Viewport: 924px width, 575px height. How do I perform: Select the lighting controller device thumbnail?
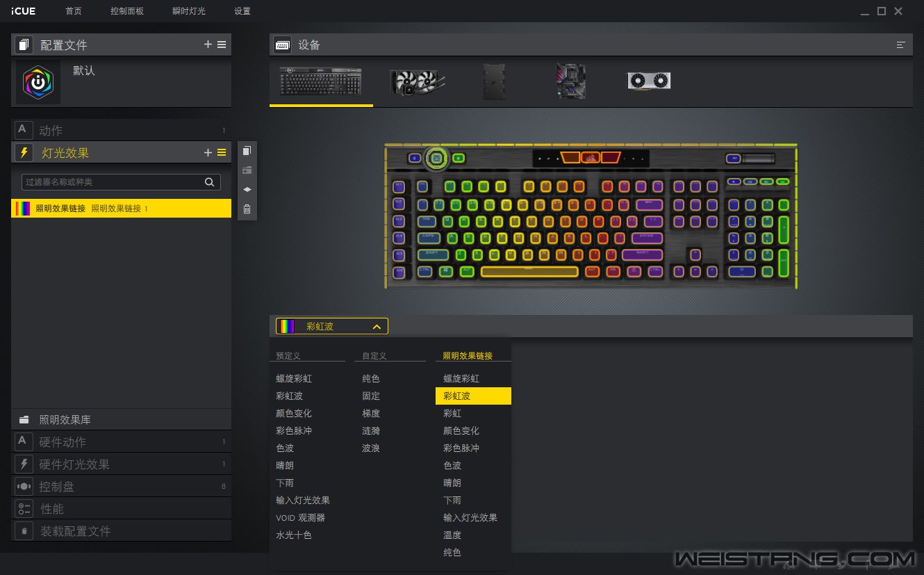[x=493, y=81]
